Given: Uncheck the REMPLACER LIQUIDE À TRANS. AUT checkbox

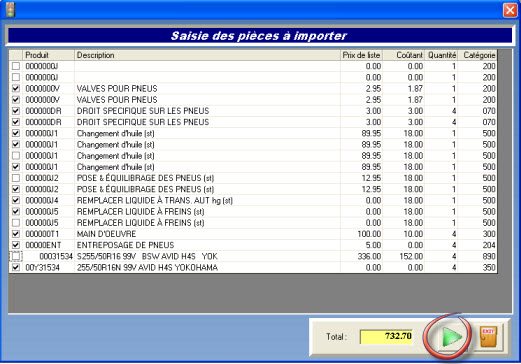Looking at the screenshot, I should [x=16, y=200].
